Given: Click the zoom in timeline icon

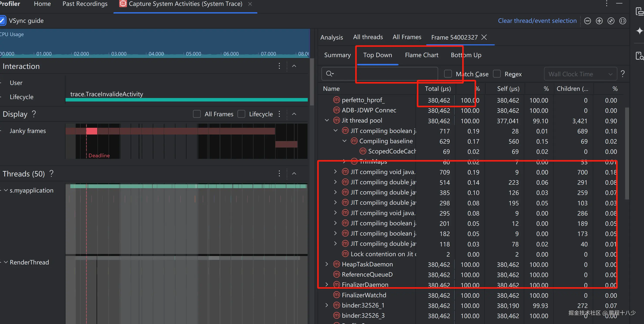Looking at the screenshot, I should 599,21.
